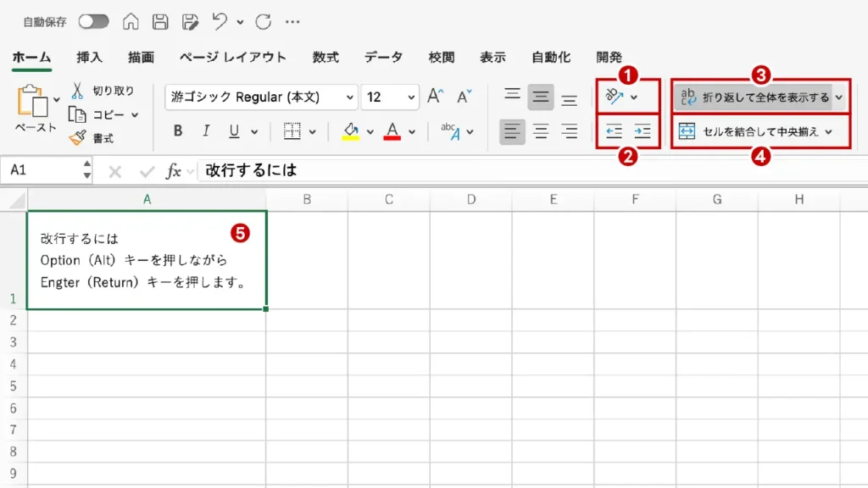This screenshot has height=488, width=868.
Task: Open the font name dropdown
Action: [350, 97]
